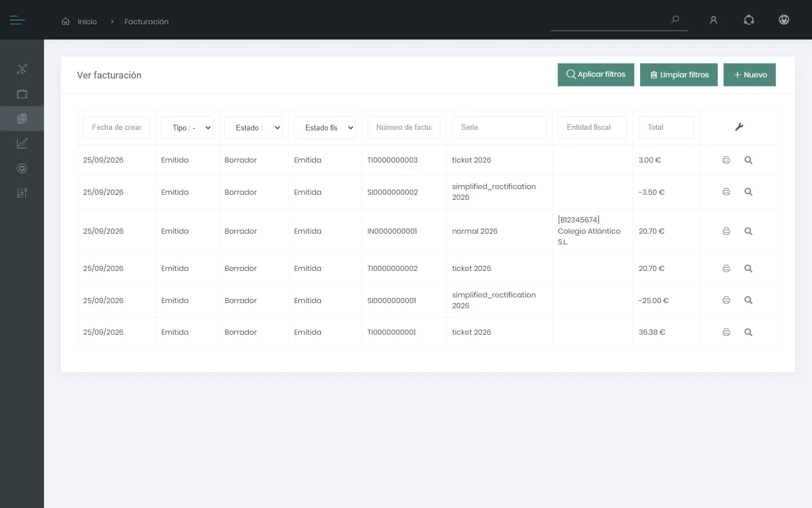Expand the Tipo filter dropdown
This screenshot has width=812, height=508.
[187, 128]
